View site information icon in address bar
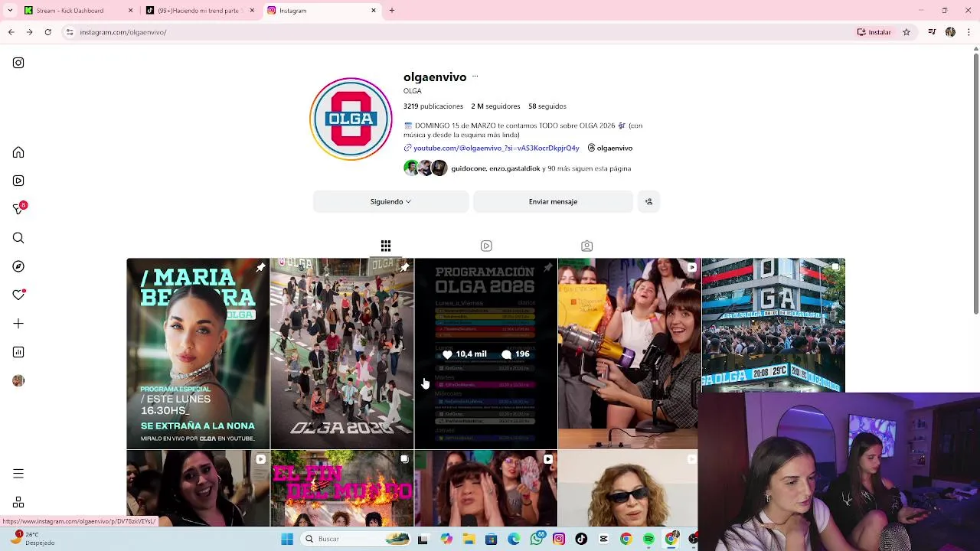This screenshot has height=551, width=980. click(x=70, y=32)
